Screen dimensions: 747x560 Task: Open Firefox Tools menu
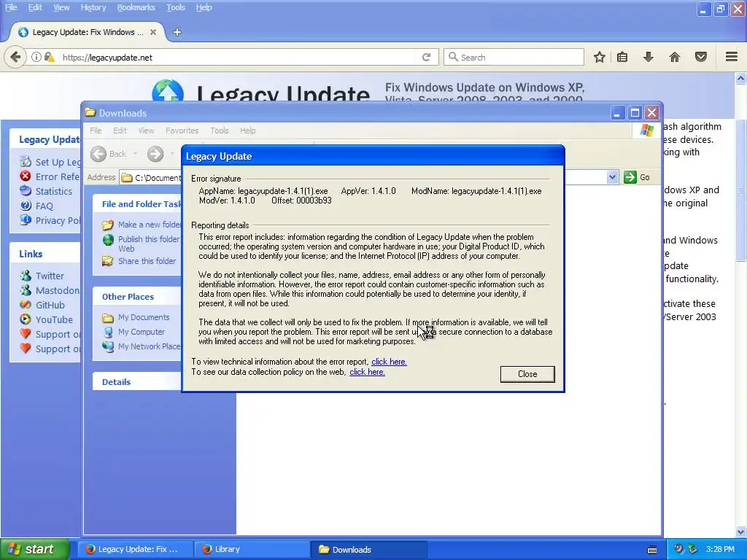[175, 7]
